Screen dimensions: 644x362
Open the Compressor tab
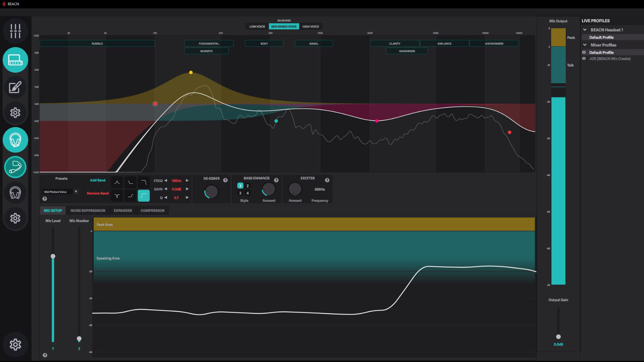tap(153, 210)
